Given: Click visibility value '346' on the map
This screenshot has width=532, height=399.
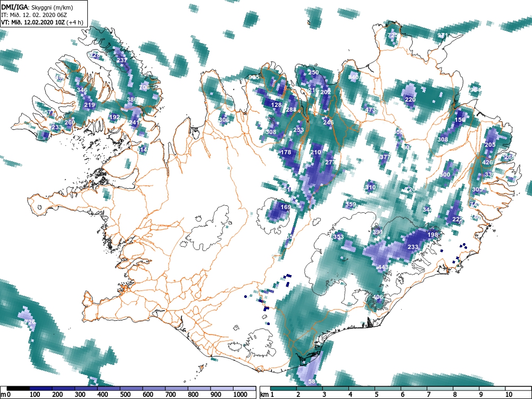Looking at the screenshot, I should pyautogui.click(x=82, y=90).
